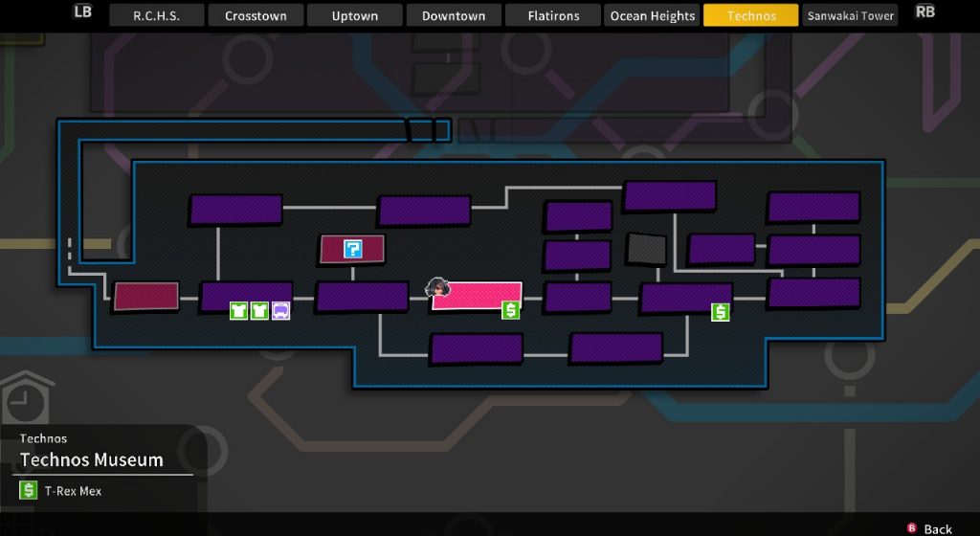Select the Ocean Heights tab
980x536 pixels.
click(x=653, y=15)
